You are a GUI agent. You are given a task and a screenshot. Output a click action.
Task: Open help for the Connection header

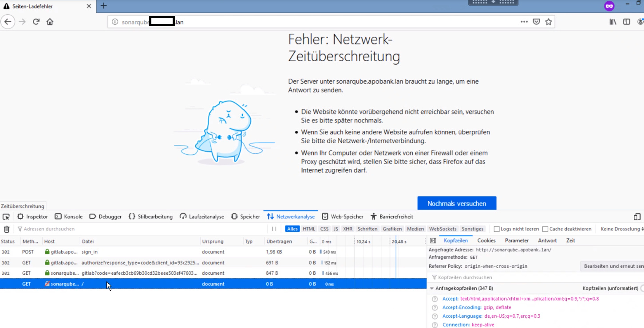[435, 325]
